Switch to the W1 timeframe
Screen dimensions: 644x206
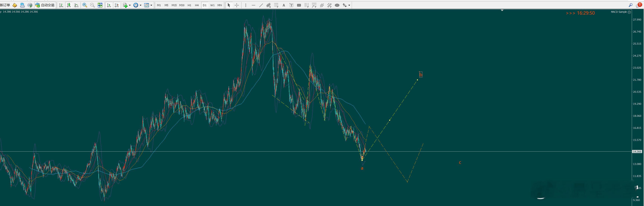click(x=212, y=5)
